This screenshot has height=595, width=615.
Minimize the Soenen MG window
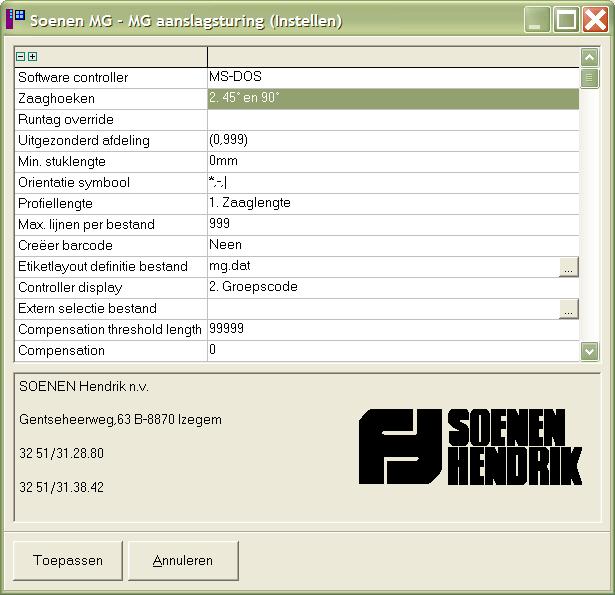[537, 19]
